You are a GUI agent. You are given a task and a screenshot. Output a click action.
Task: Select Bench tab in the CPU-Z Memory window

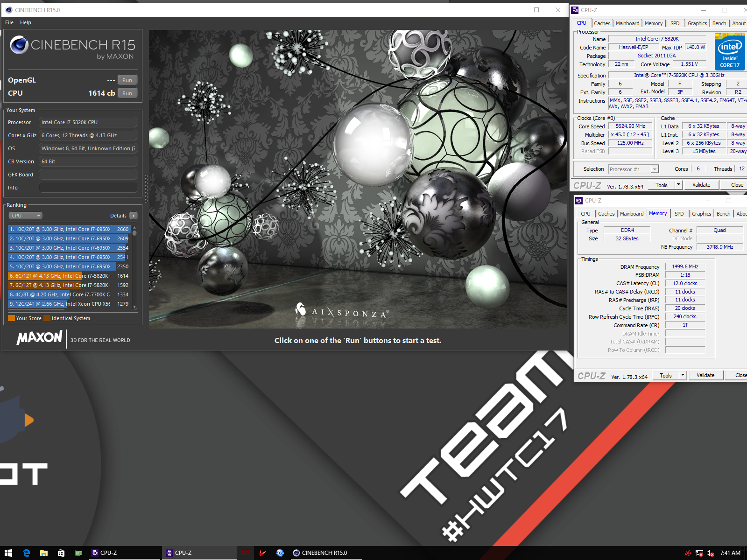point(723,214)
